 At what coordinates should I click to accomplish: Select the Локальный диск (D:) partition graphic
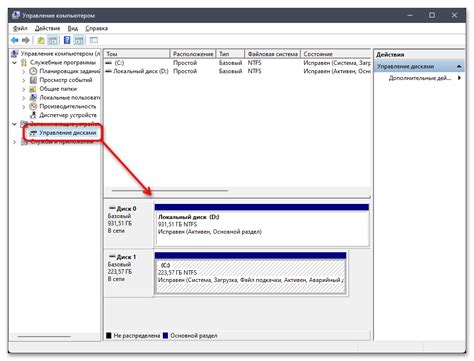(262, 225)
